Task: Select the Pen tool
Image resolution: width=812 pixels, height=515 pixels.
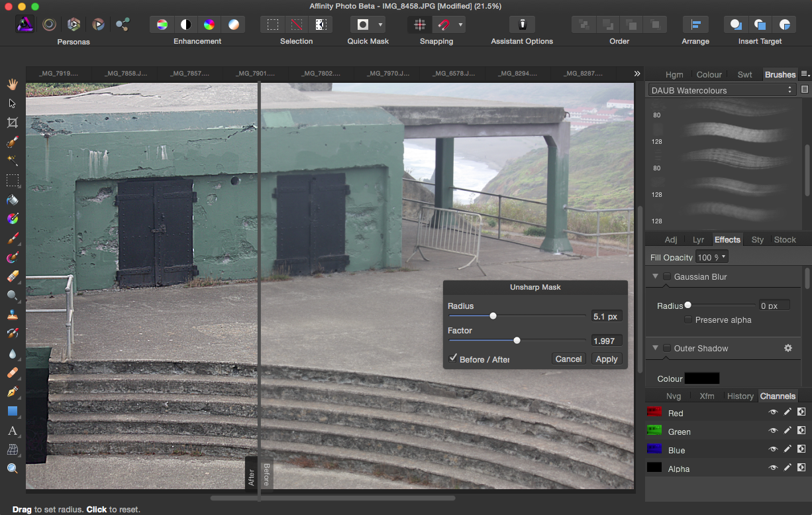Action: pyautogui.click(x=12, y=392)
